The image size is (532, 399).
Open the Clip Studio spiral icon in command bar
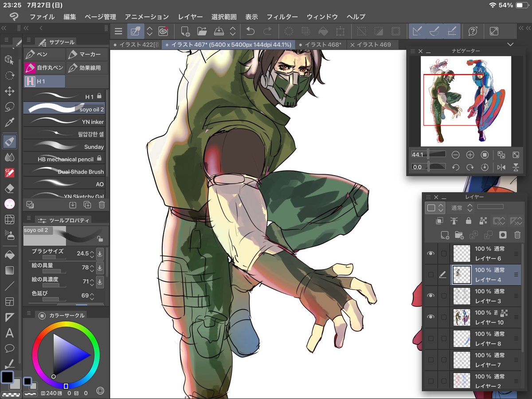pyautogui.click(x=163, y=31)
